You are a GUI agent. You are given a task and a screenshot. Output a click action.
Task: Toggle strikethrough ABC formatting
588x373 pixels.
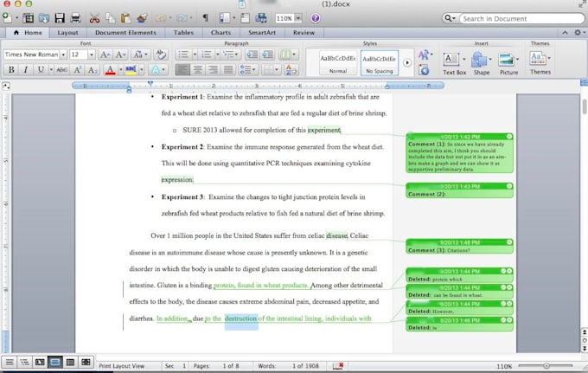pos(62,70)
